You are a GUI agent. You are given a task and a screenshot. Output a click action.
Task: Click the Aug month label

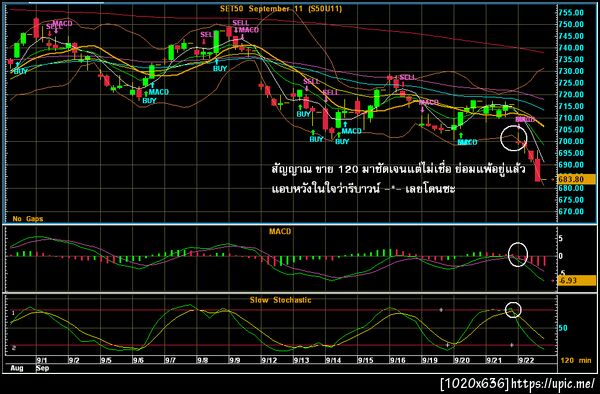click(x=16, y=368)
